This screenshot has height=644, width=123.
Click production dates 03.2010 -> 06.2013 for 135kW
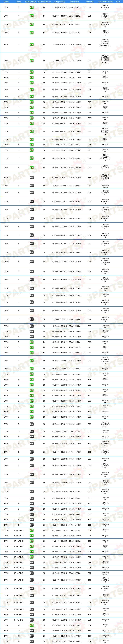coord(60,509)
